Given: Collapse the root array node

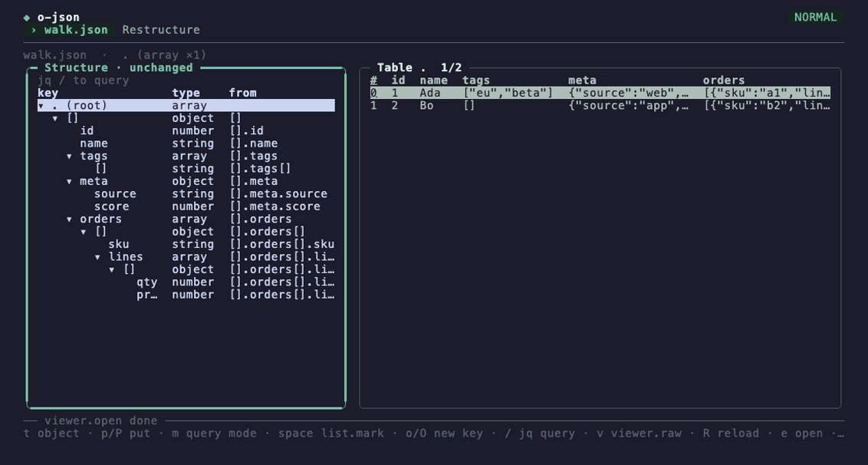Looking at the screenshot, I should click(41, 105).
